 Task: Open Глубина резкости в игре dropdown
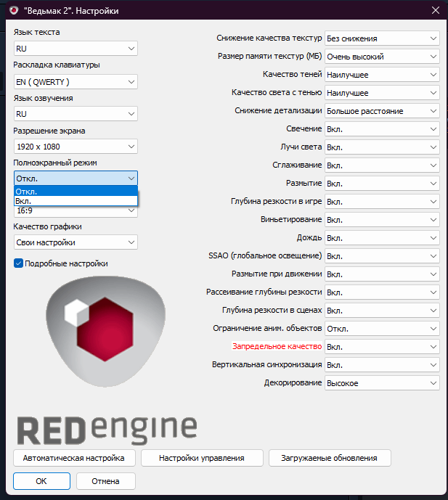click(382, 202)
